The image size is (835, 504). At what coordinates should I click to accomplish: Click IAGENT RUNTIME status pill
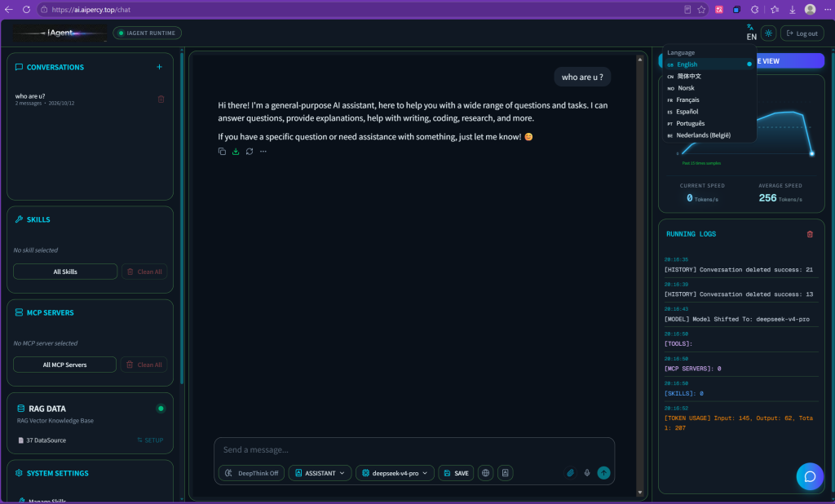click(147, 33)
